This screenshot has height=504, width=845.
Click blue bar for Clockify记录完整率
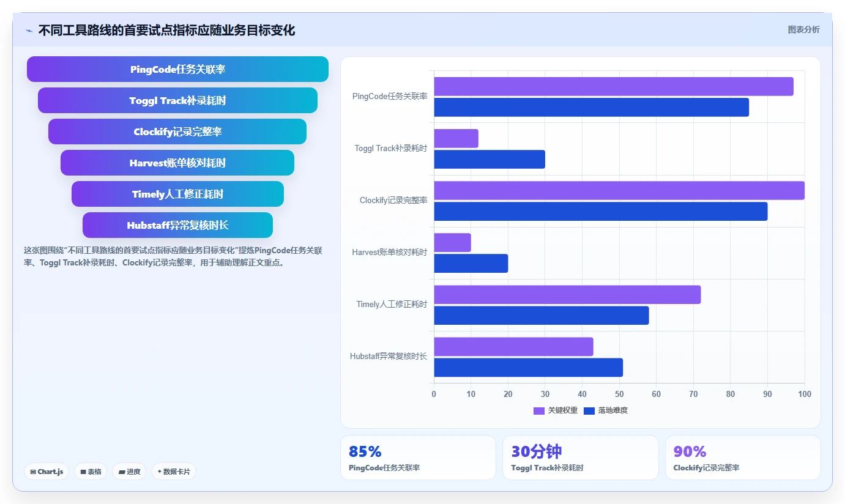coord(601,211)
